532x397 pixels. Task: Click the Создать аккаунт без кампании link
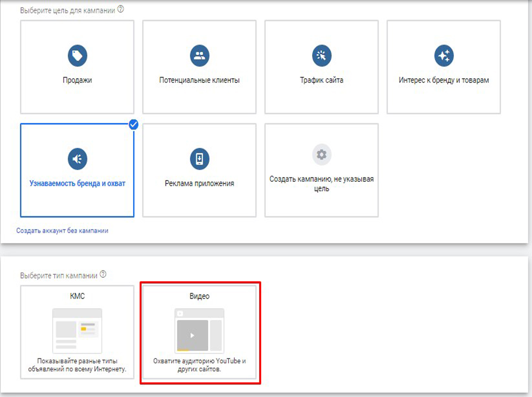(62, 230)
